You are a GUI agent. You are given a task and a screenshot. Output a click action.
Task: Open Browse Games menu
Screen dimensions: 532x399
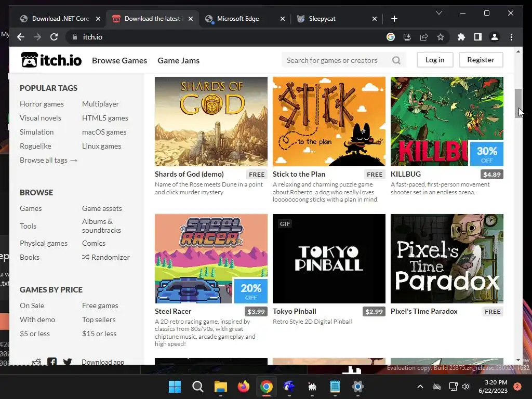(119, 60)
